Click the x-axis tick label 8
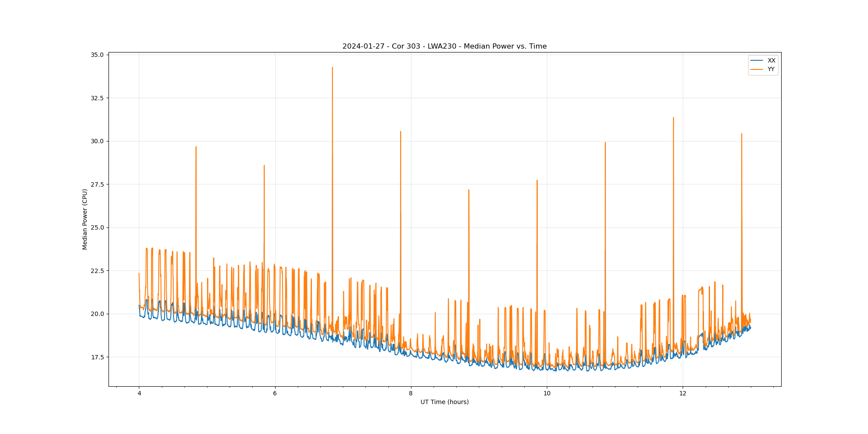This screenshot has width=868, height=434. [411, 394]
